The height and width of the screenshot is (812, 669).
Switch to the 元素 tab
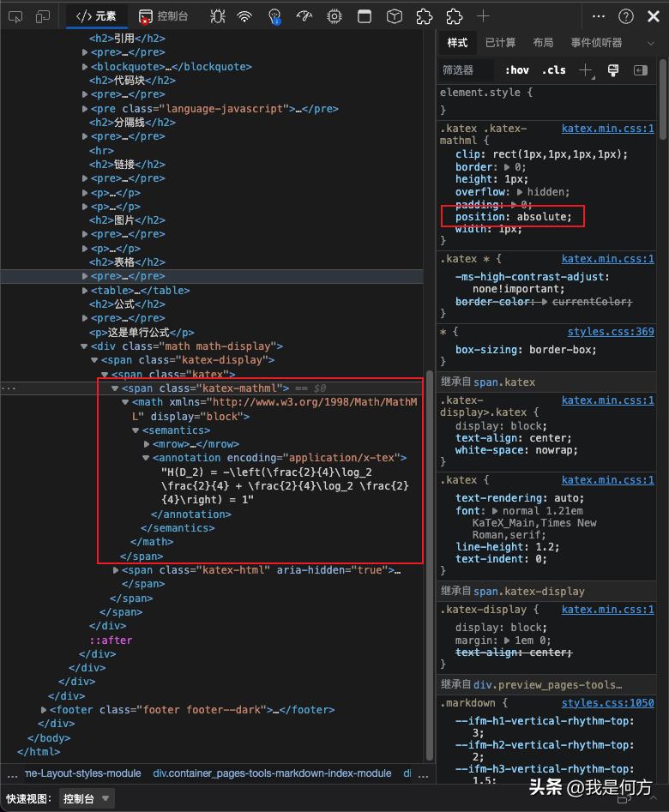pos(96,16)
